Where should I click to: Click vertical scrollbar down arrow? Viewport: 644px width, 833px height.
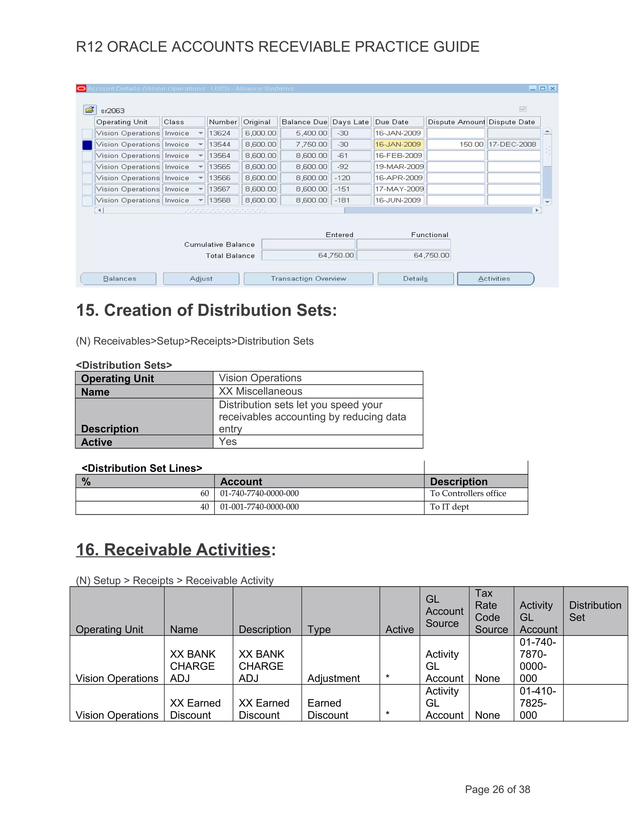pyautogui.click(x=547, y=202)
